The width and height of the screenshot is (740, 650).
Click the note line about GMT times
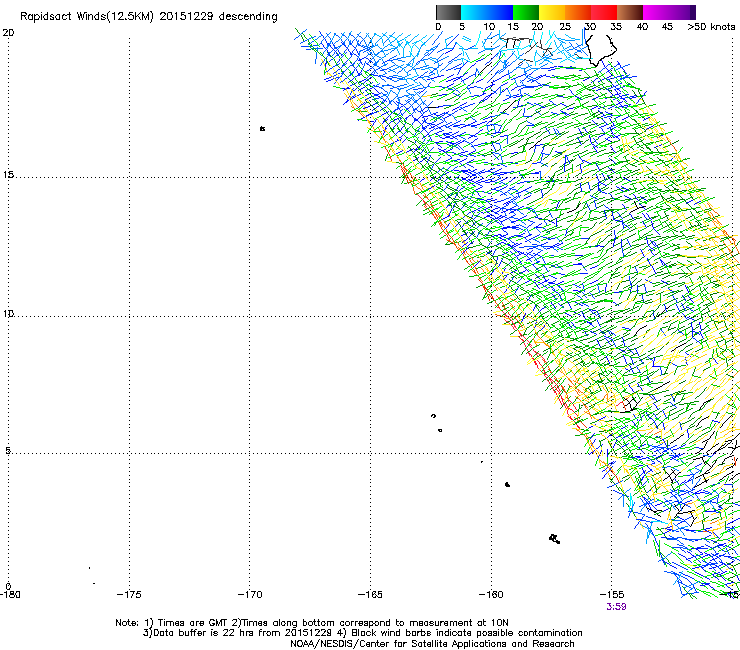coord(312,623)
